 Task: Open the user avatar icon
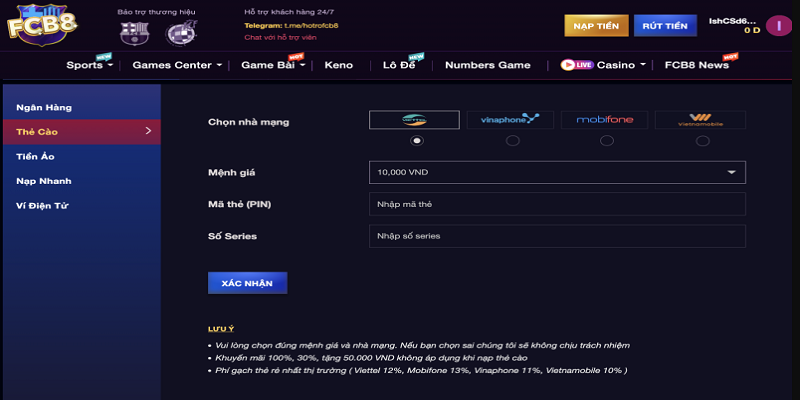pos(777,25)
